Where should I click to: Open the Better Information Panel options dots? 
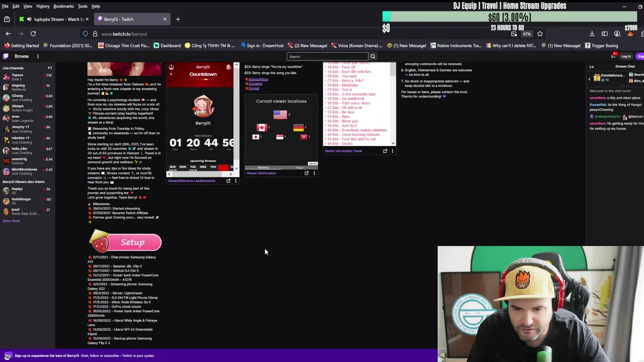click(x=392, y=151)
